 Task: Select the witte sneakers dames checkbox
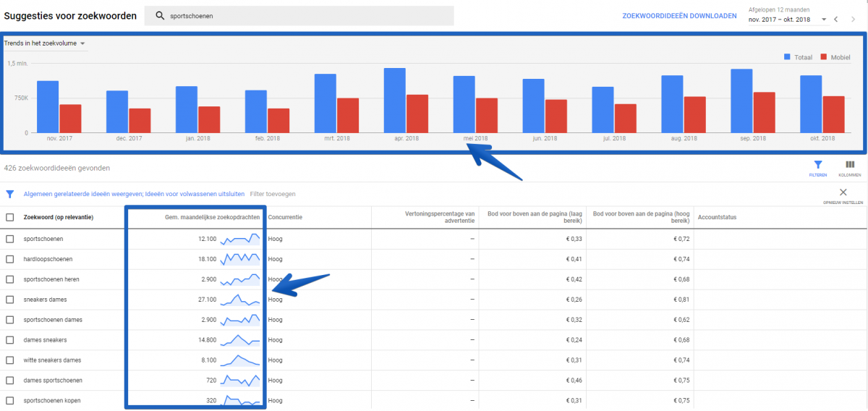point(10,360)
